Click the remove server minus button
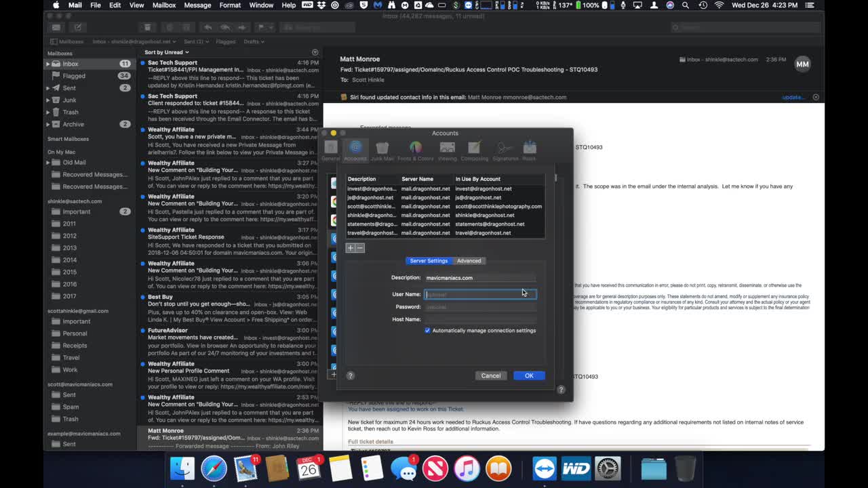 coord(360,248)
